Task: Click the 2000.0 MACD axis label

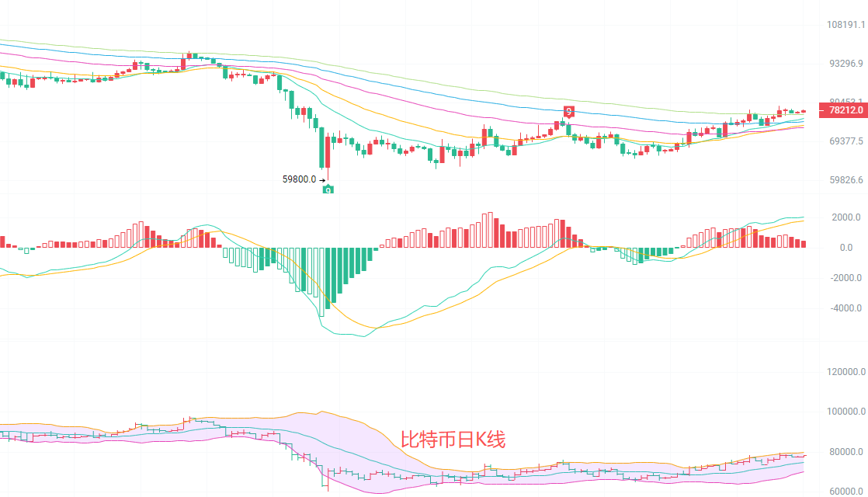Action: [x=847, y=217]
